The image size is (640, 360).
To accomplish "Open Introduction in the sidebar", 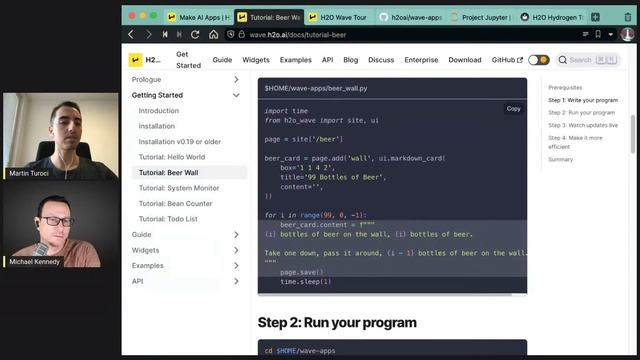I will pos(158,111).
